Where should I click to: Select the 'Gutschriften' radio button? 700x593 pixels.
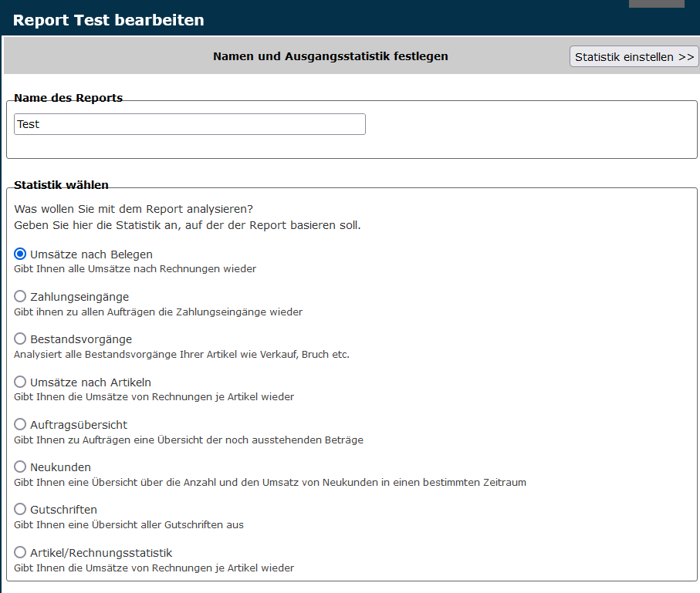coord(20,509)
